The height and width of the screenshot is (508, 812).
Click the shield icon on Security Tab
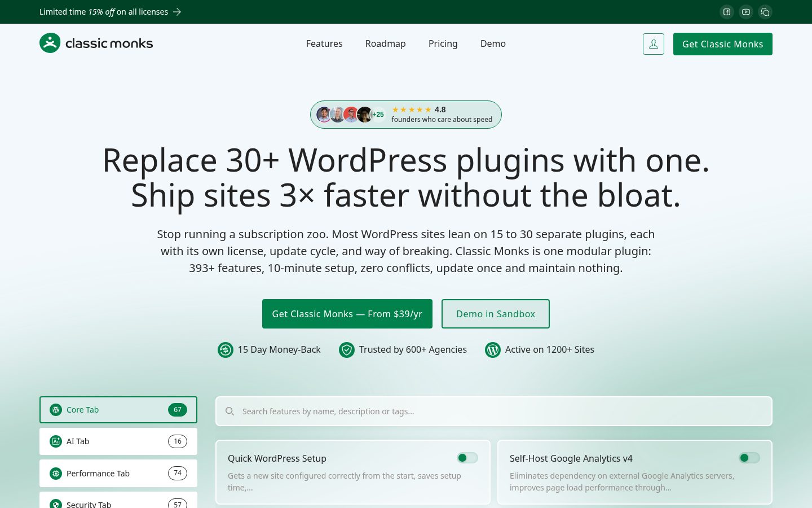[x=56, y=504]
